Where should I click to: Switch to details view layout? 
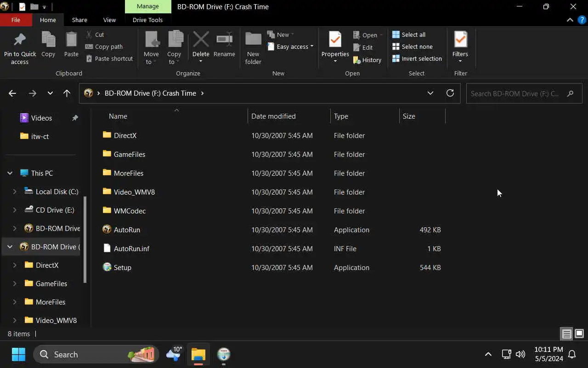(566, 334)
